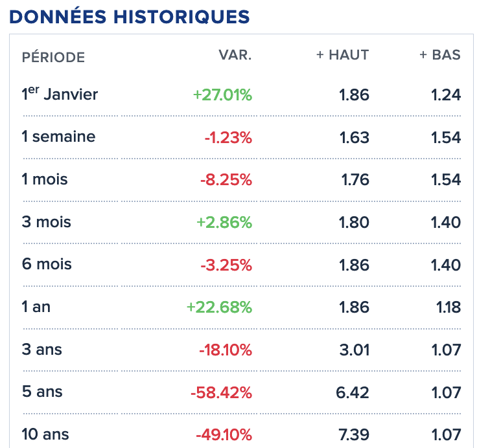The image size is (477, 448).
Task: Select the 1er Janvier row label
Action: coord(60,94)
